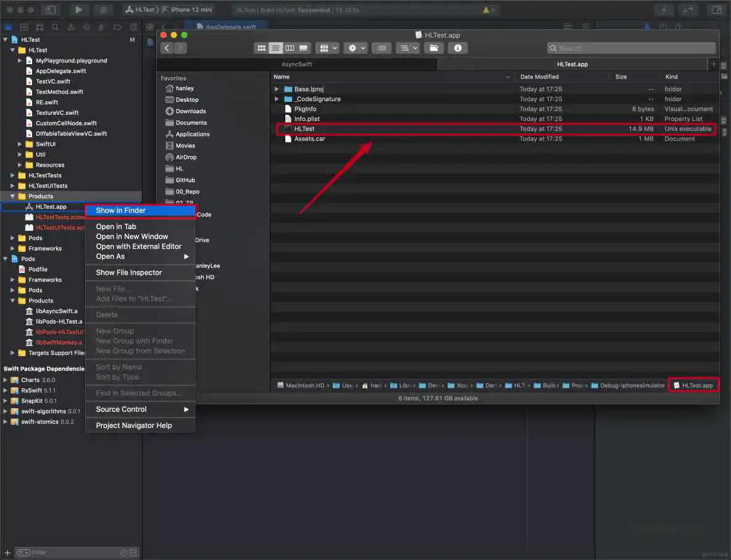
Task: Switch Finder to column view
Action: (290, 48)
